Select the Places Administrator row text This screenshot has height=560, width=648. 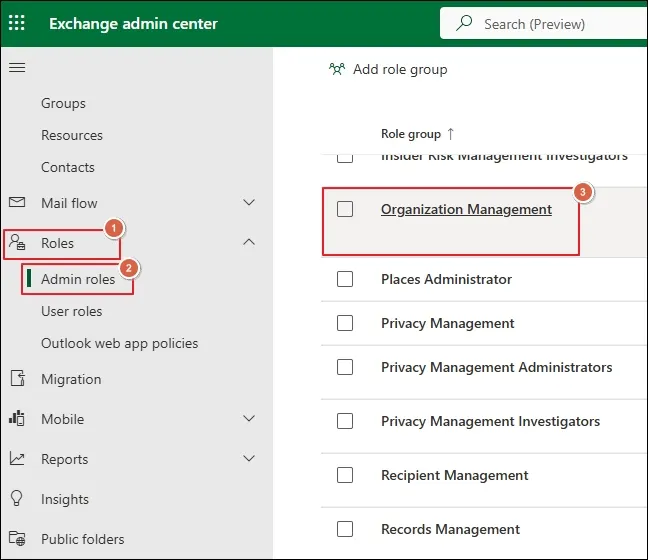446,279
